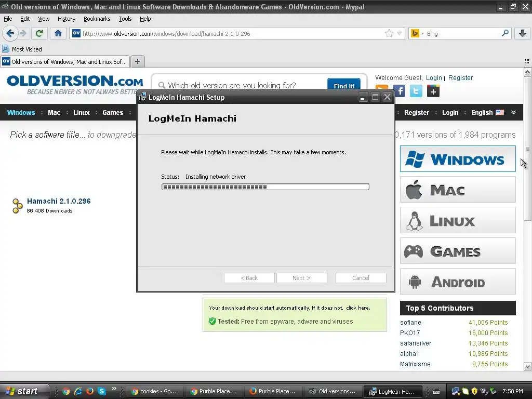532x399 pixels.
Task: Reload the page with the refresh icon
Action: (39, 33)
